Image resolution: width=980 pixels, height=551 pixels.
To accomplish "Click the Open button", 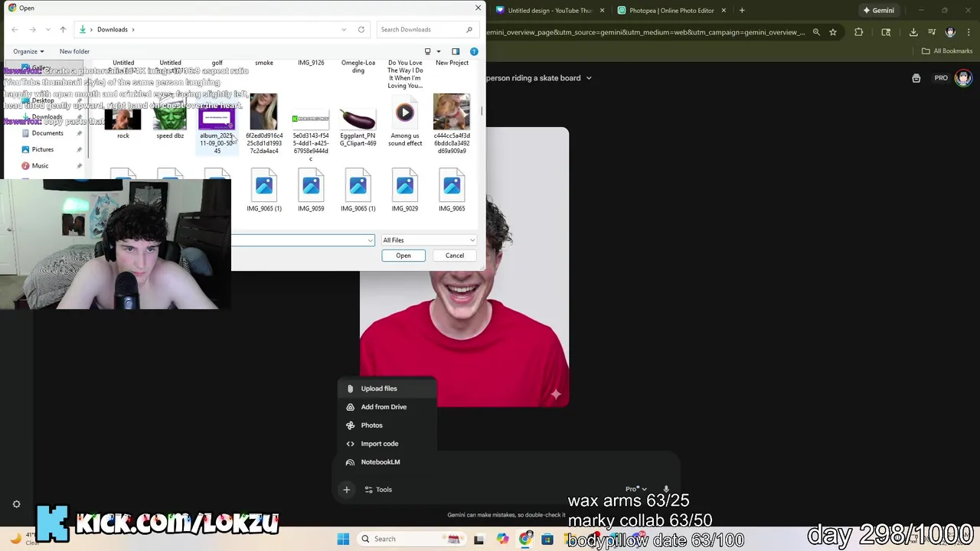I will click(x=403, y=256).
